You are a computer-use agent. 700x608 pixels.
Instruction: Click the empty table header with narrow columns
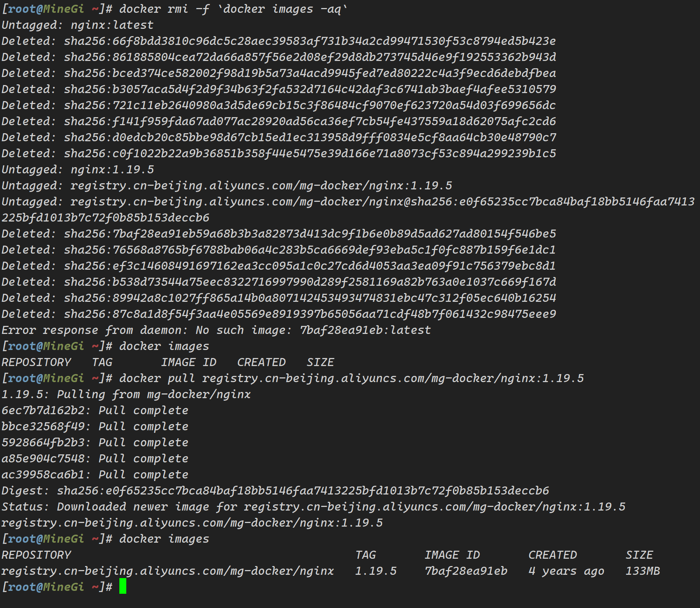[x=168, y=362]
